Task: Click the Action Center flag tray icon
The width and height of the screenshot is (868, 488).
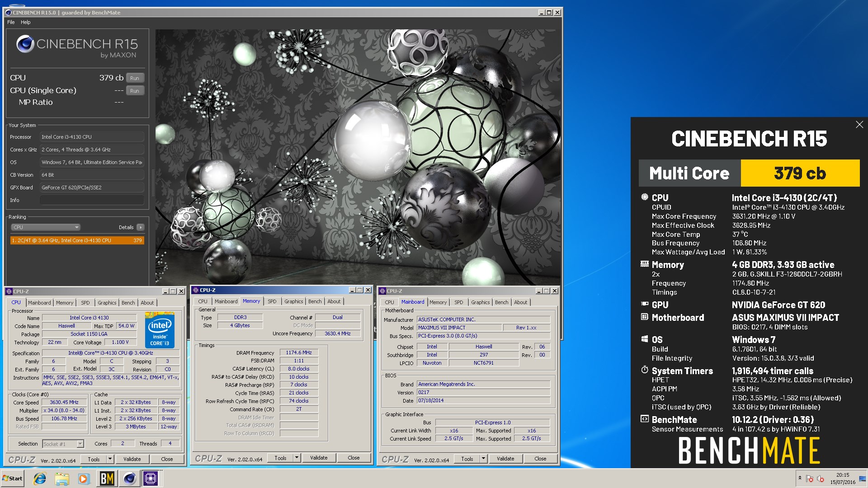Action: (x=810, y=479)
